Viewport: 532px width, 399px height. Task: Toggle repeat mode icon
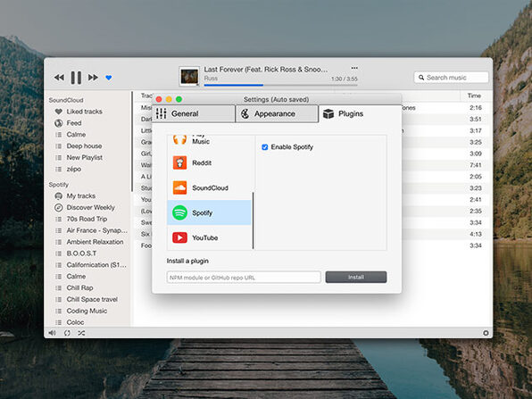pos(67,333)
